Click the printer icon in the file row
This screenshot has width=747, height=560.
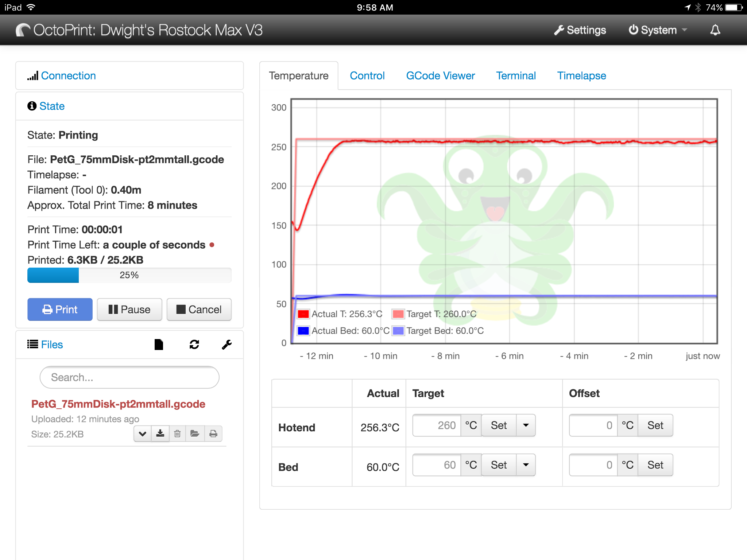[213, 433]
